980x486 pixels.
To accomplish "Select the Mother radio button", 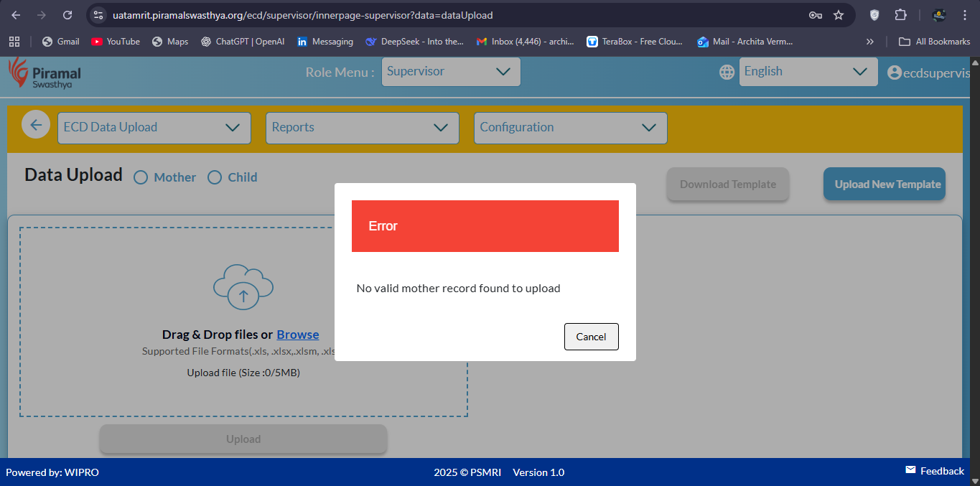I will (x=141, y=177).
